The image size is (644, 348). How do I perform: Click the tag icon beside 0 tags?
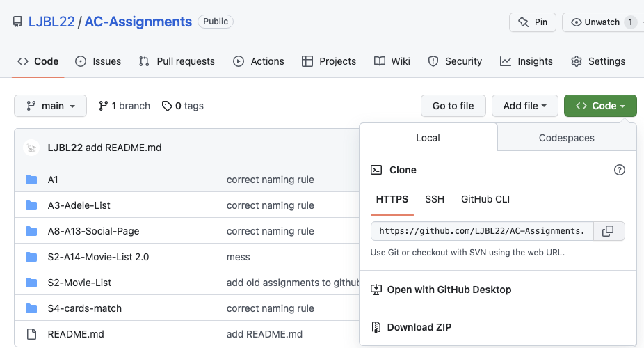coord(167,106)
